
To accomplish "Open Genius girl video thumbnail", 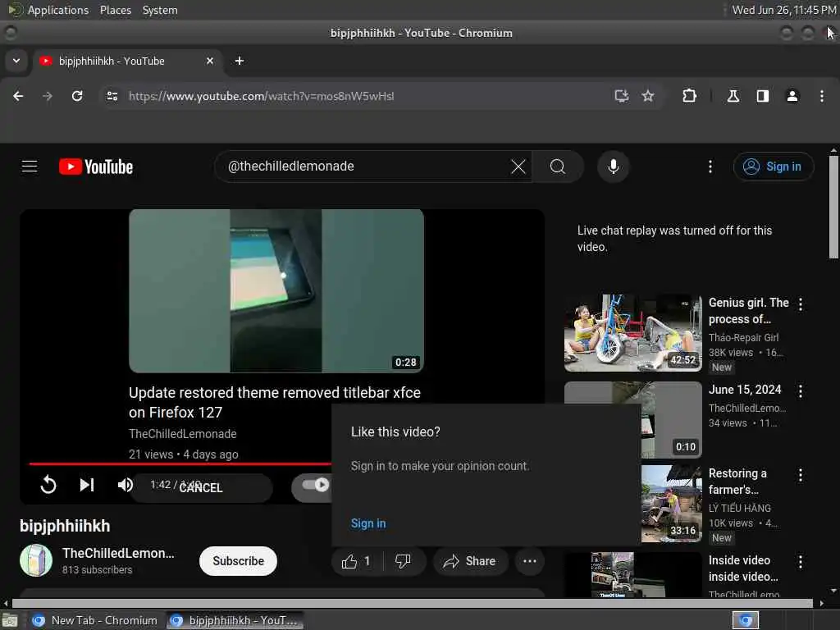I will click(x=632, y=333).
